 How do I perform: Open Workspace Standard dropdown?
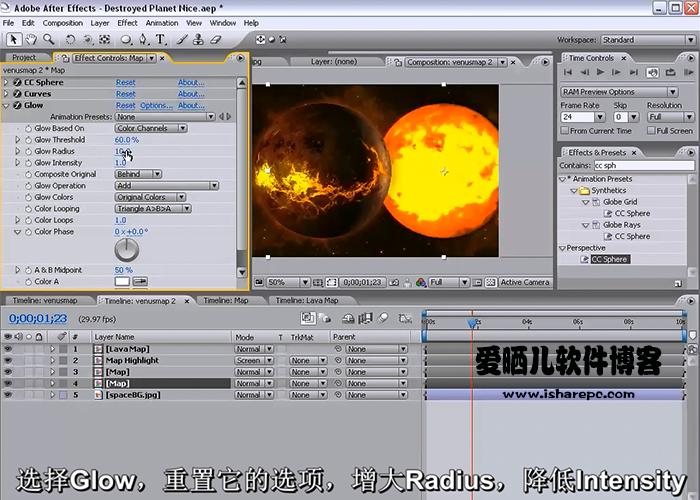(x=648, y=40)
